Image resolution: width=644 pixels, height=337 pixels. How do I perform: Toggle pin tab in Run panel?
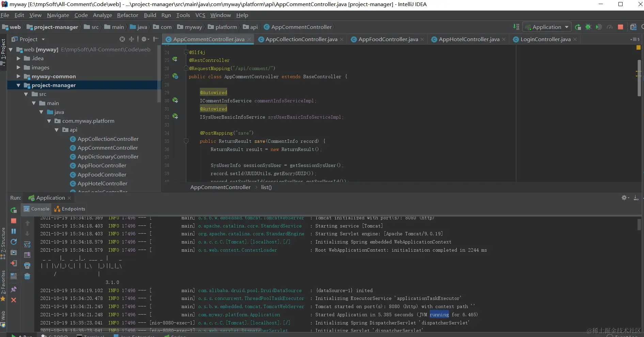click(14, 289)
